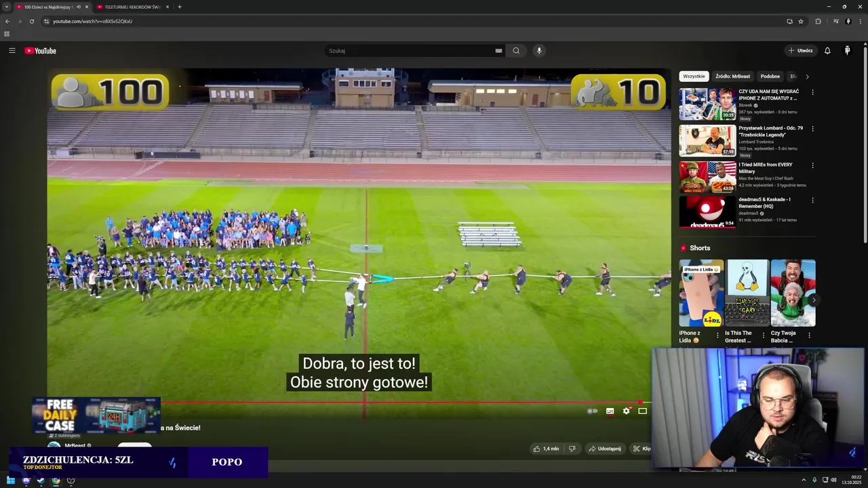Toggle the autoplay switch in the player
The width and height of the screenshot is (868, 488).
pos(593,411)
